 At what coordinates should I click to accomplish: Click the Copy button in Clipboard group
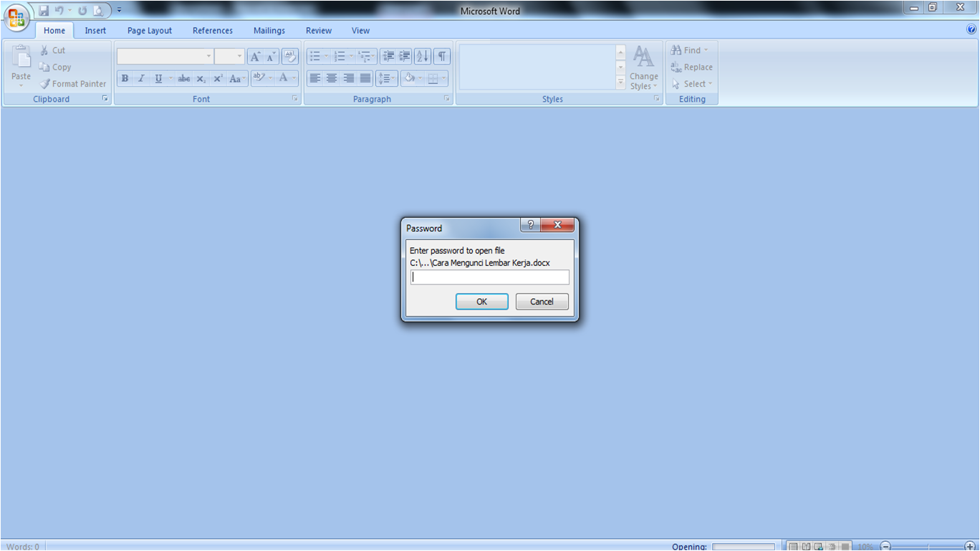[55, 67]
